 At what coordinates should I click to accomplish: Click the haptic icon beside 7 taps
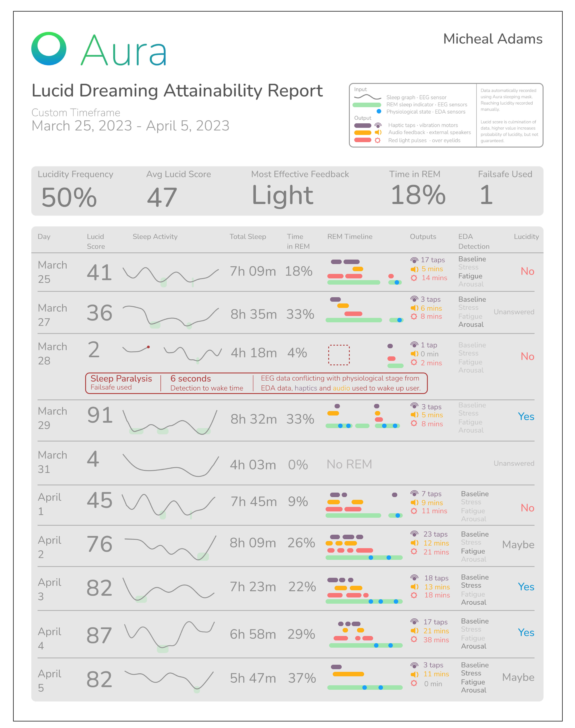pos(414,494)
